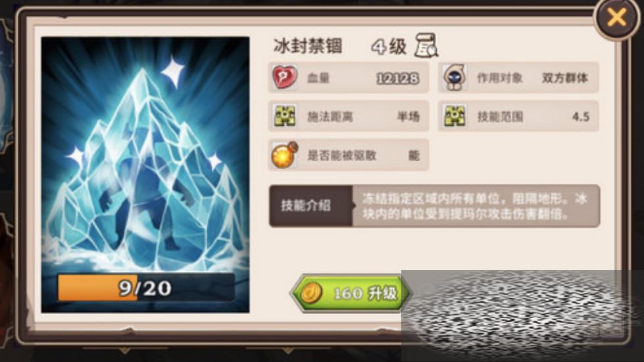
Task: Click the 冰封禁锢 skill title
Action: pyautogui.click(x=308, y=45)
